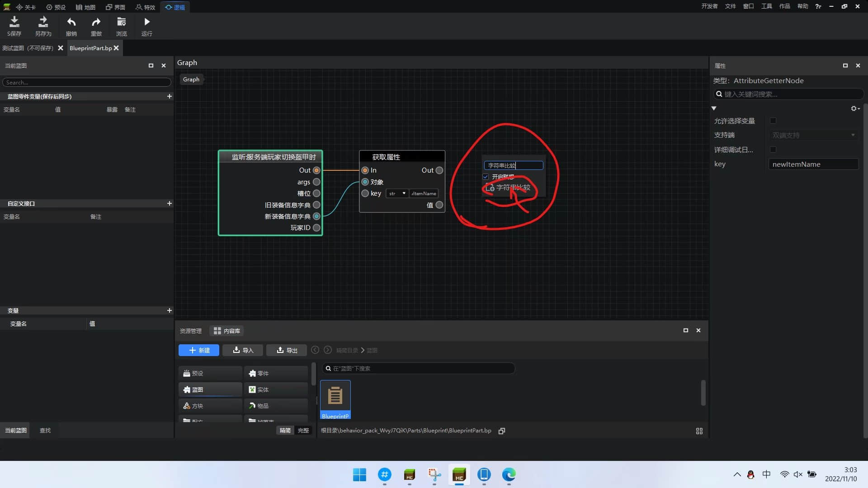
Task: Add a 蓝图零件变量 with plus
Action: click(x=170, y=96)
